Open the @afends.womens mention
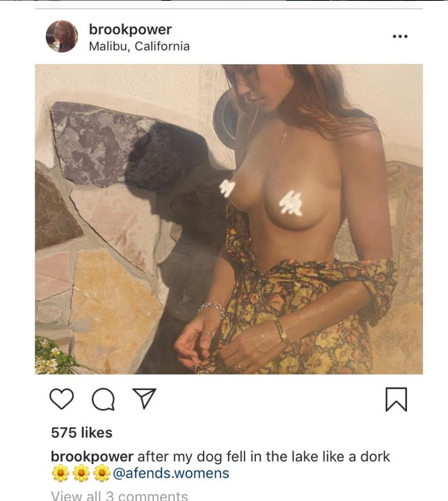448x501 pixels. (171, 473)
